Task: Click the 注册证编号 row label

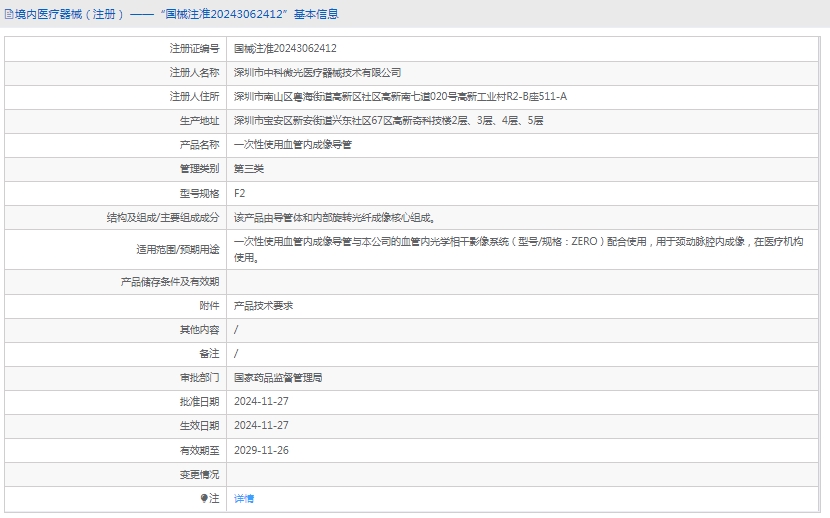Action: (x=194, y=48)
